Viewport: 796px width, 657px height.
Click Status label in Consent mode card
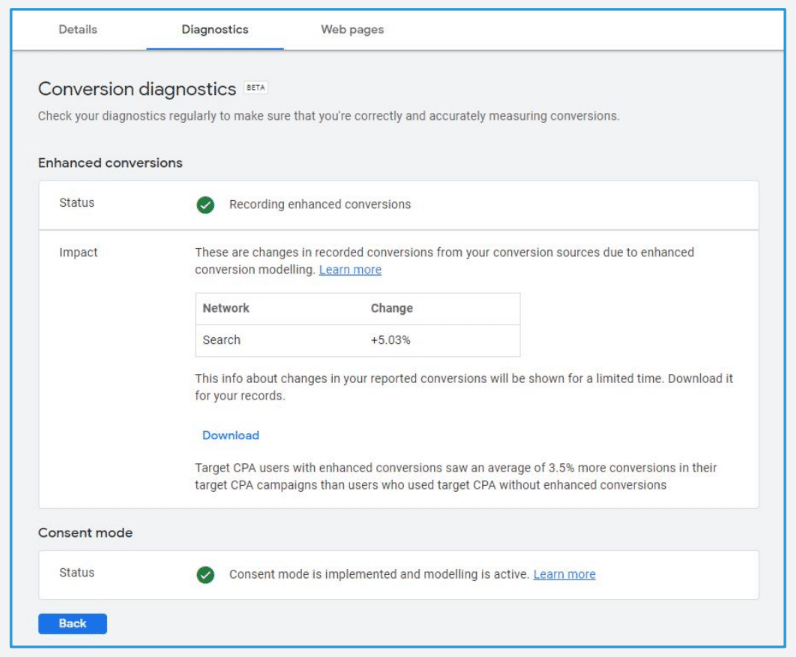pos(77,573)
